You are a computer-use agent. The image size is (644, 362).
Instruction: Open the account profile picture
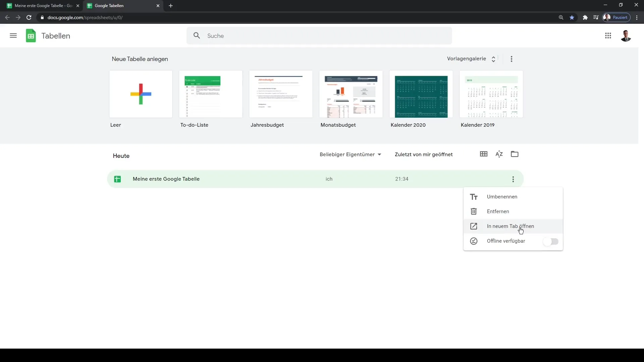(x=626, y=36)
